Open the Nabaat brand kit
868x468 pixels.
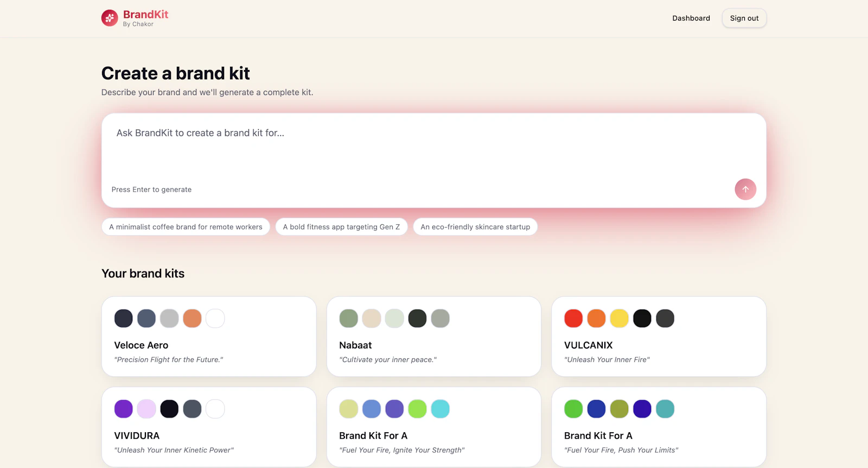pyautogui.click(x=434, y=337)
